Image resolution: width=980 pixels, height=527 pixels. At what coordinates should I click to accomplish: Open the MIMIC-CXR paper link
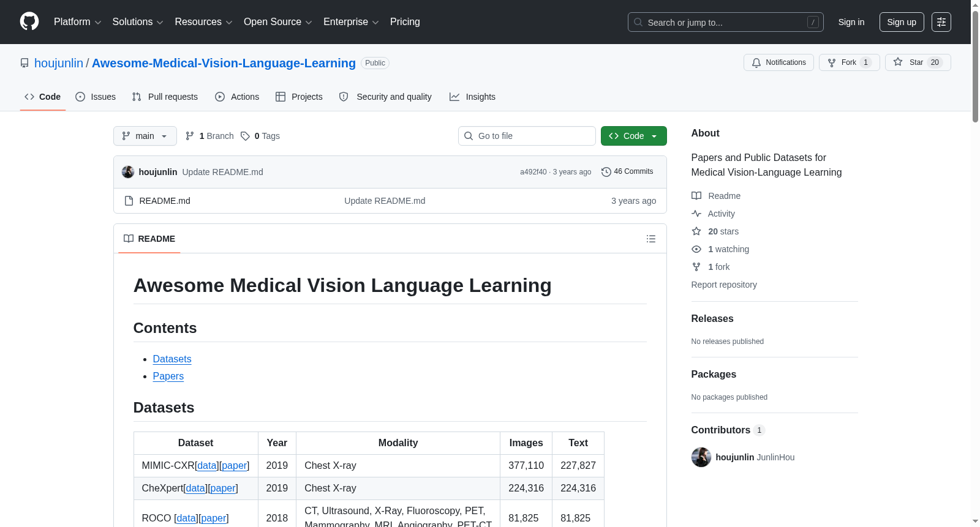point(235,466)
